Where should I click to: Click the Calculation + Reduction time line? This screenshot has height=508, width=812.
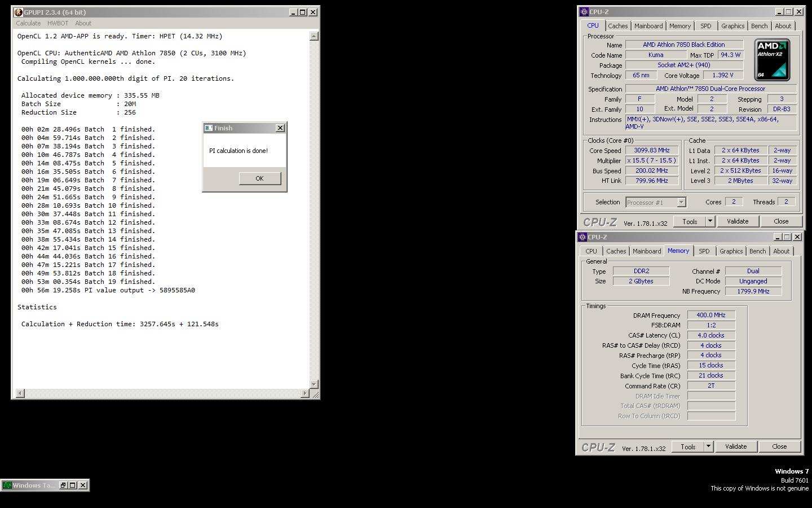(120, 324)
